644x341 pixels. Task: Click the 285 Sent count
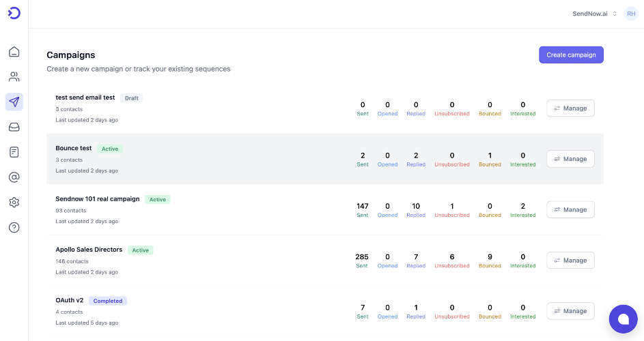click(x=362, y=257)
